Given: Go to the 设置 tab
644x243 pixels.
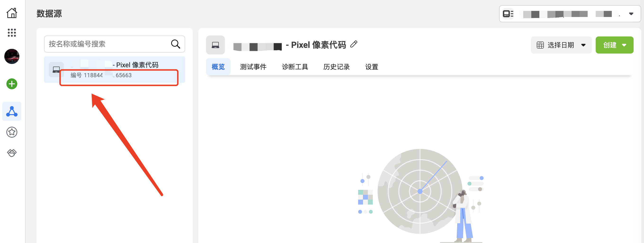Looking at the screenshot, I should 371,67.
